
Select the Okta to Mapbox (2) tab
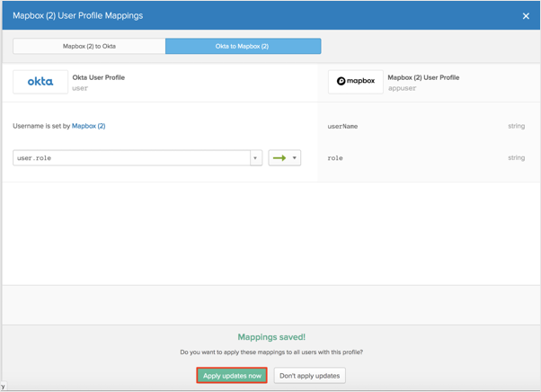[x=243, y=46]
